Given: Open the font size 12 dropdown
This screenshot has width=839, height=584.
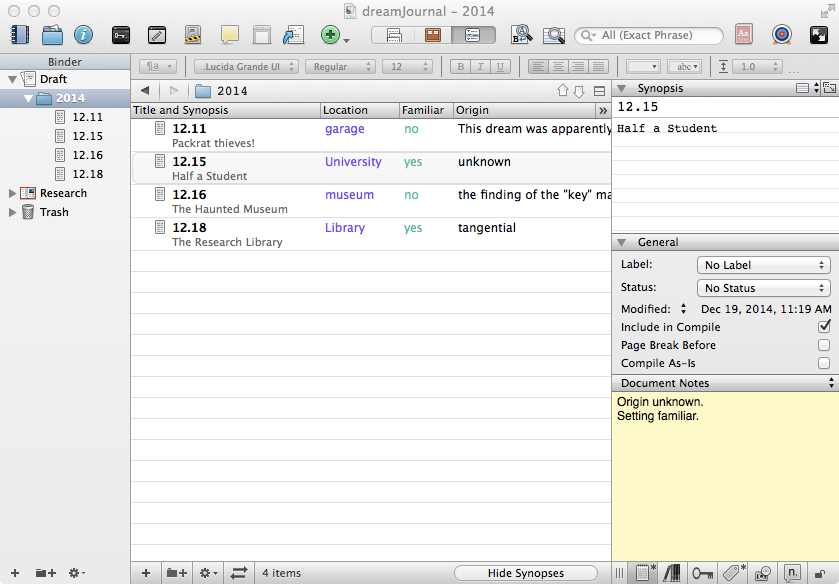Looking at the screenshot, I should (408, 66).
